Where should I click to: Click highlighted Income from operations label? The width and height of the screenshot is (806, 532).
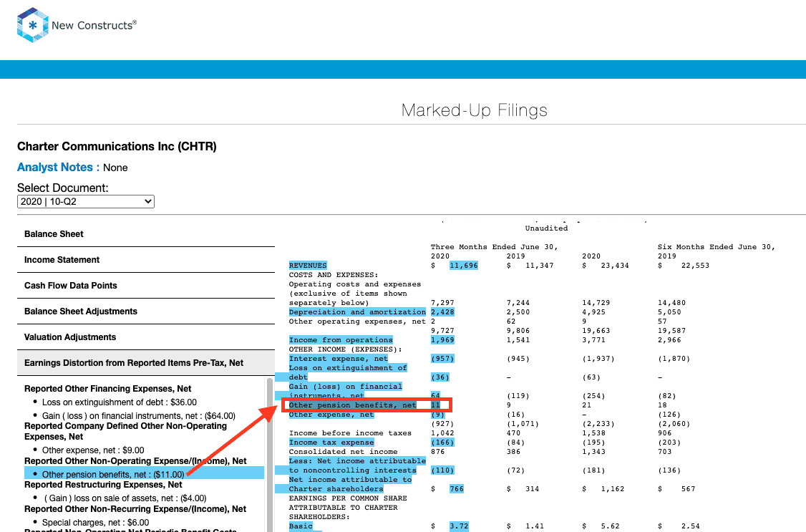click(341, 340)
